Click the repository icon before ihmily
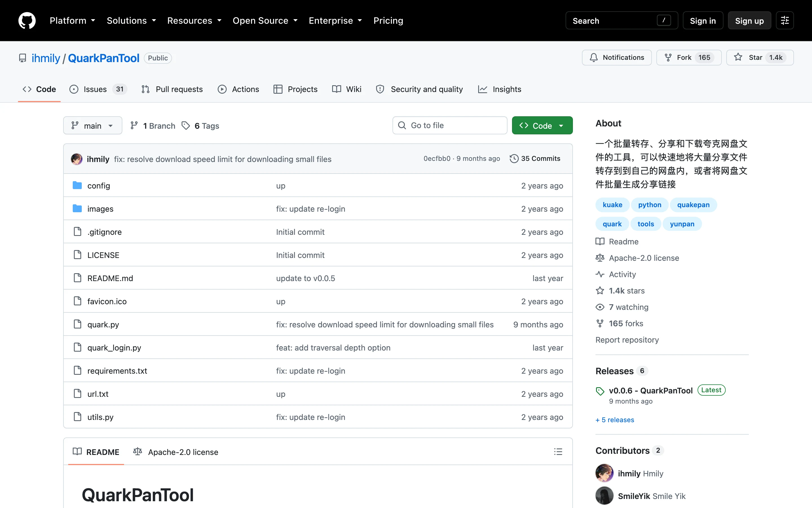The image size is (812, 508). [x=23, y=58]
